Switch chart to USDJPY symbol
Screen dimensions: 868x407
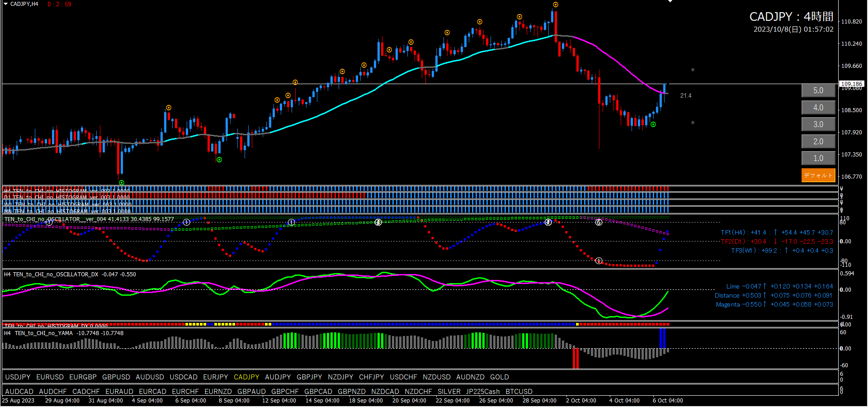pyautogui.click(x=18, y=377)
